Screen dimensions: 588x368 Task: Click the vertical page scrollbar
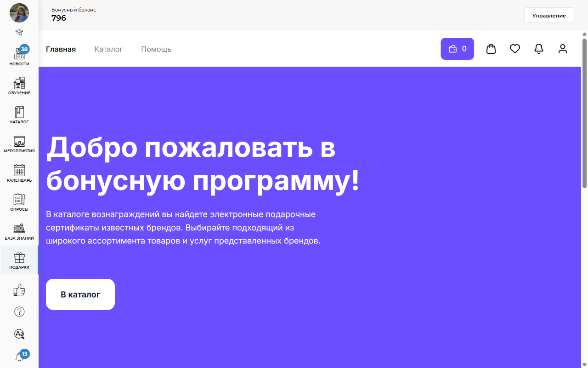pos(585,114)
